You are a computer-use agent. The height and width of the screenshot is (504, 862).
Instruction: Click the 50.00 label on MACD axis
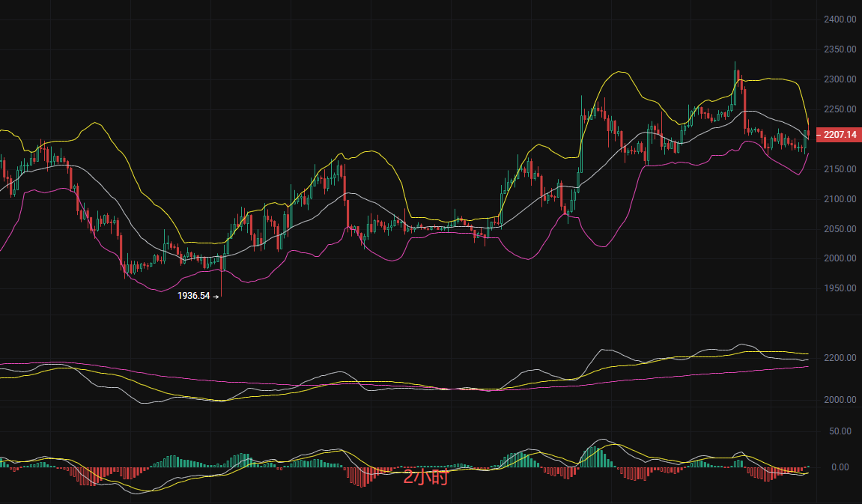coord(841,431)
